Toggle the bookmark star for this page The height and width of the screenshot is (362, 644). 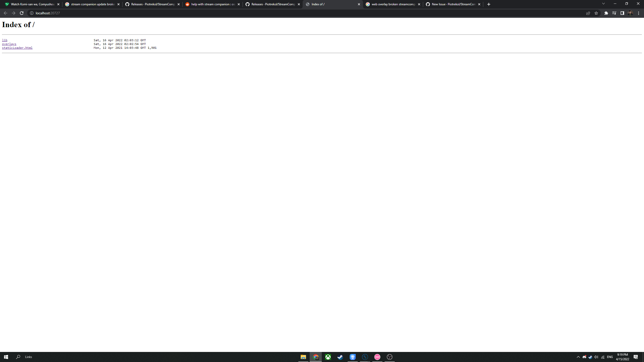596,13
